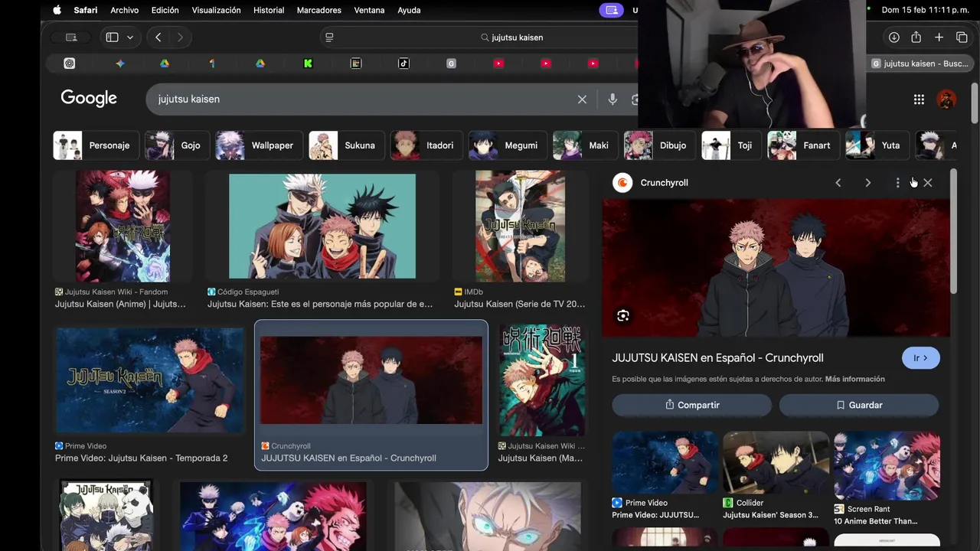Open the Safari profile button in toolbar
The image size is (980, 551).
point(71,37)
